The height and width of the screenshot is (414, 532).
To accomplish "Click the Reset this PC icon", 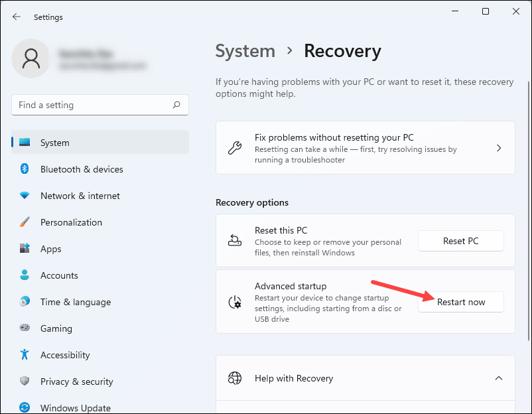I will [235, 240].
